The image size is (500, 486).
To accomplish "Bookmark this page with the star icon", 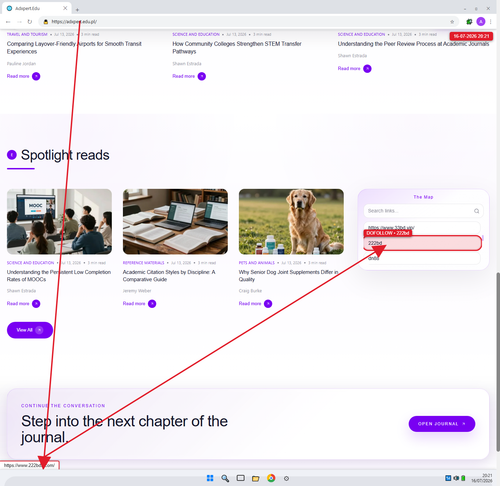I will (452, 22).
